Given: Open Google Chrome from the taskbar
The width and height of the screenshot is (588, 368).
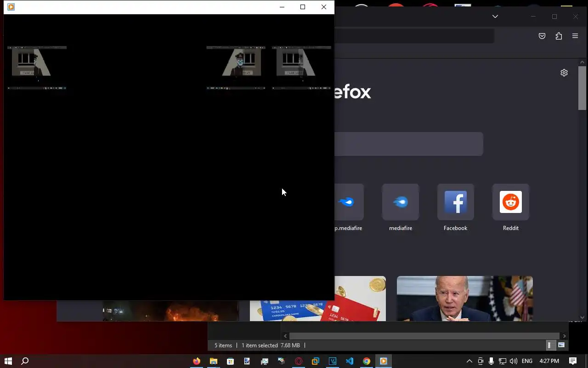Looking at the screenshot, I should pyautogui.click(x=367, y=361).
